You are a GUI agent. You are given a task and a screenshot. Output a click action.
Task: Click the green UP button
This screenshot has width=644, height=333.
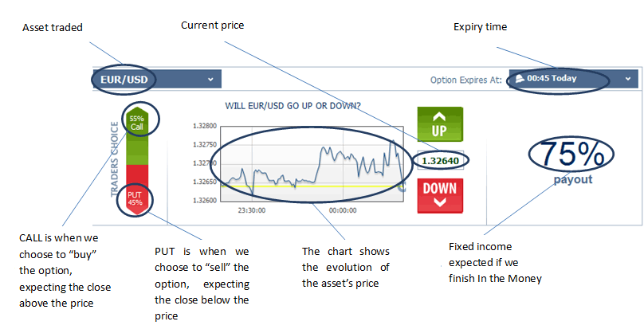(x=440, y=124)
